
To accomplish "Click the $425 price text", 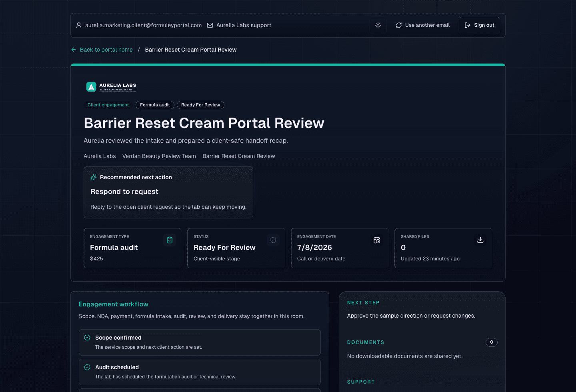I will click(96, 259).
